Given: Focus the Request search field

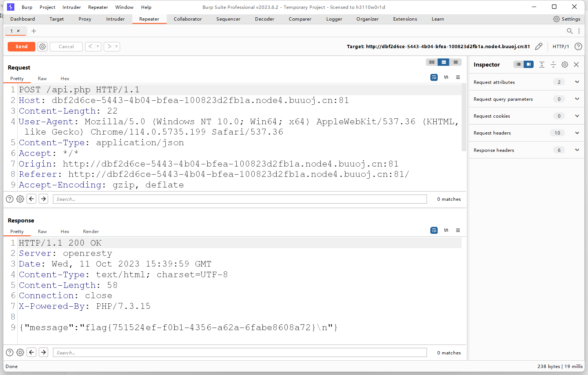Looking at the screenshot, I should 240,199.
